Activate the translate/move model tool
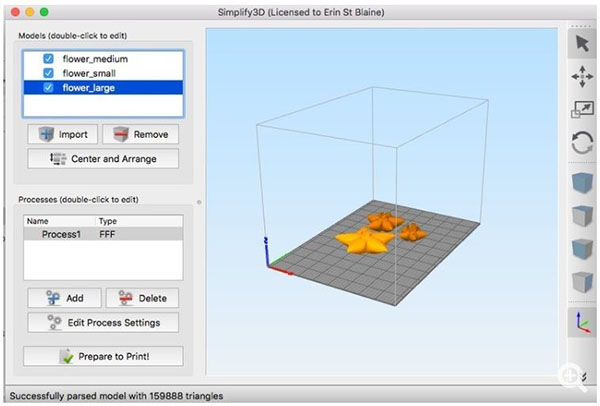 (x=581, y=77)
